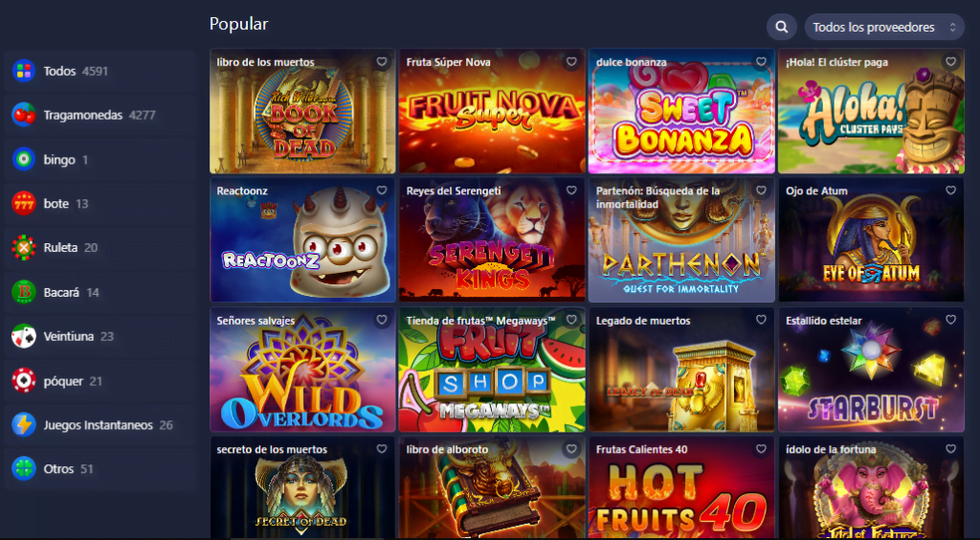
Task: Select the póquer chip icon
Action: point(24,381)
